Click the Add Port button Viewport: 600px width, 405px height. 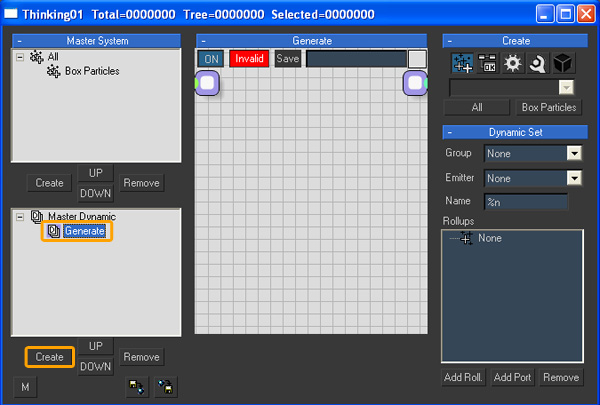click(x=512, y=377)
